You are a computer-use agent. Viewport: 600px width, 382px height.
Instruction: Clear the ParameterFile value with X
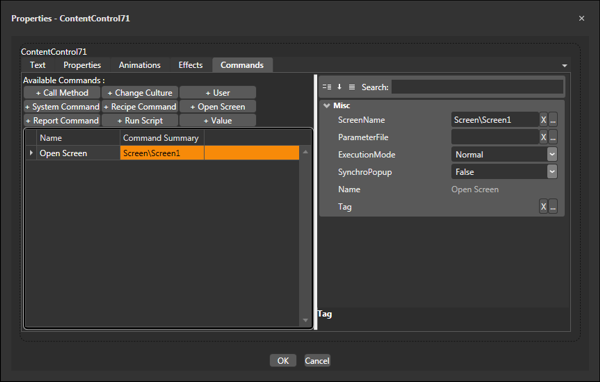click(x=543, y=137)
